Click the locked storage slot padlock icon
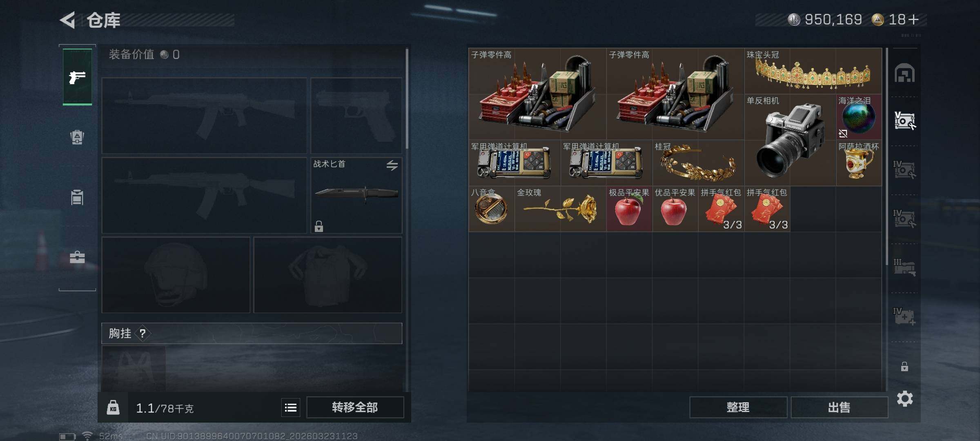The image size is (980, 441). click(904, 366)
